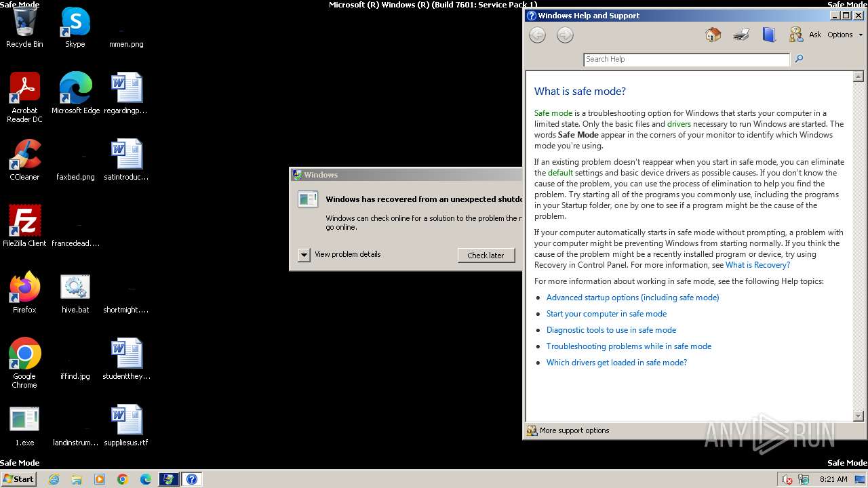Click the volume muted tray icon
The height and width of the screenshot is (488, 868).
coord(787,479)
